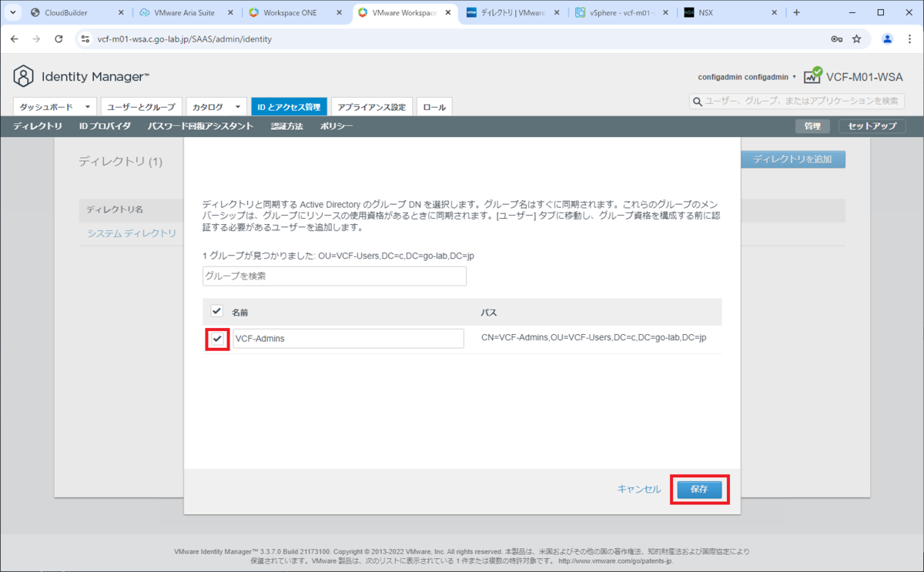The height and width of the screenshot is (572, 924).
Task: Switch to the vSphere browser tab
Action: click(x=623, y=13)
